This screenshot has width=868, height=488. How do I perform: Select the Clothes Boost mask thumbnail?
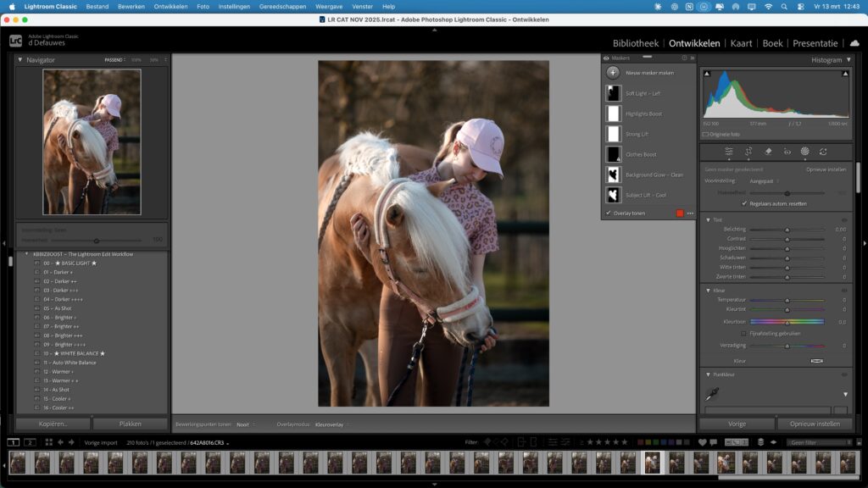point(612,154)
